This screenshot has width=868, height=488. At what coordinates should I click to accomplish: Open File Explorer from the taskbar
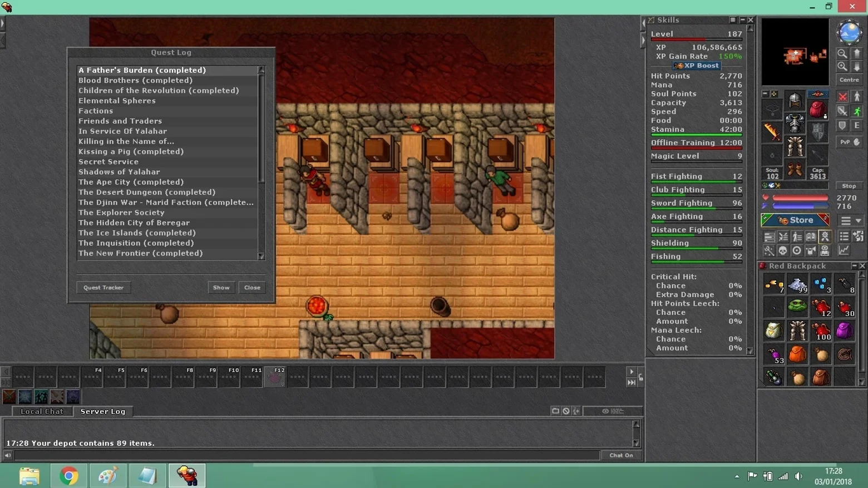click(x=29, y=476)
